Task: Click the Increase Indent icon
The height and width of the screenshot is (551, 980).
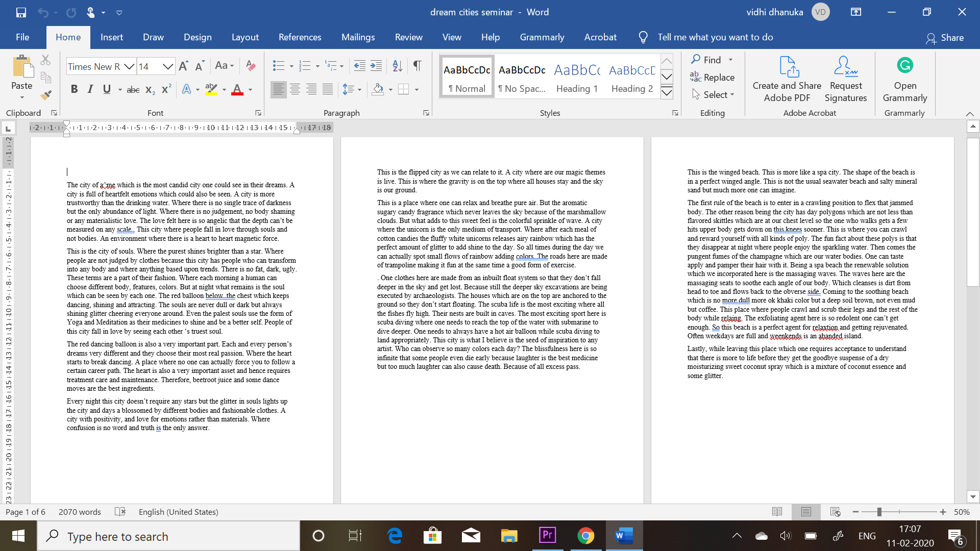Action: [x=376, y=65]
